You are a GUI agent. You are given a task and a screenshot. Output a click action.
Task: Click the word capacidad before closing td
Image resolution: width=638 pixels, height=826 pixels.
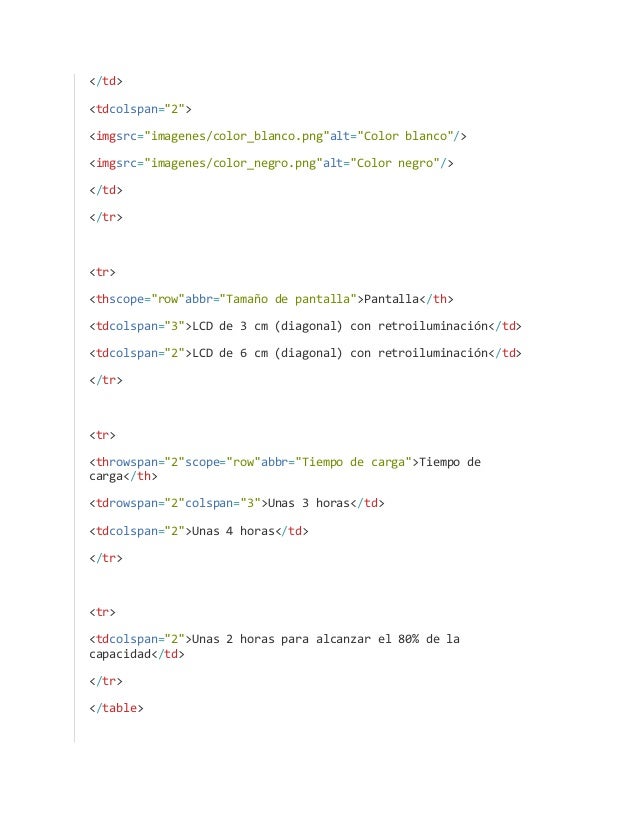tap(120, 654)
